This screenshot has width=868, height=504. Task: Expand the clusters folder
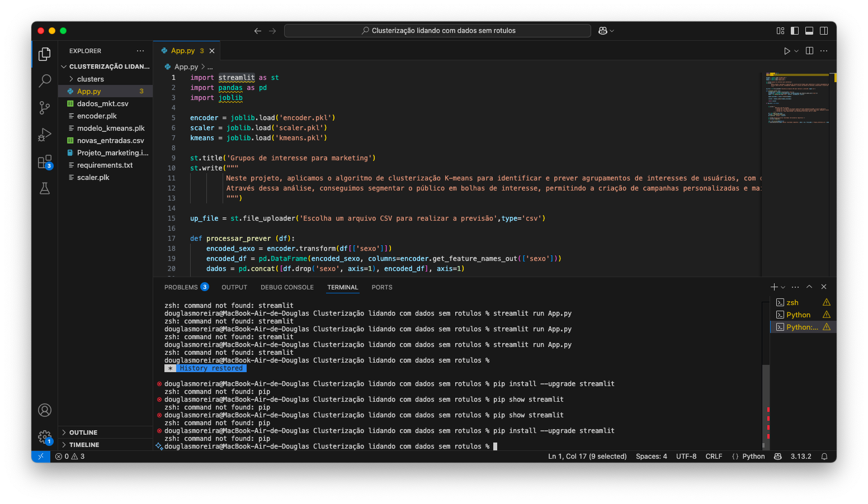(106, 79)
